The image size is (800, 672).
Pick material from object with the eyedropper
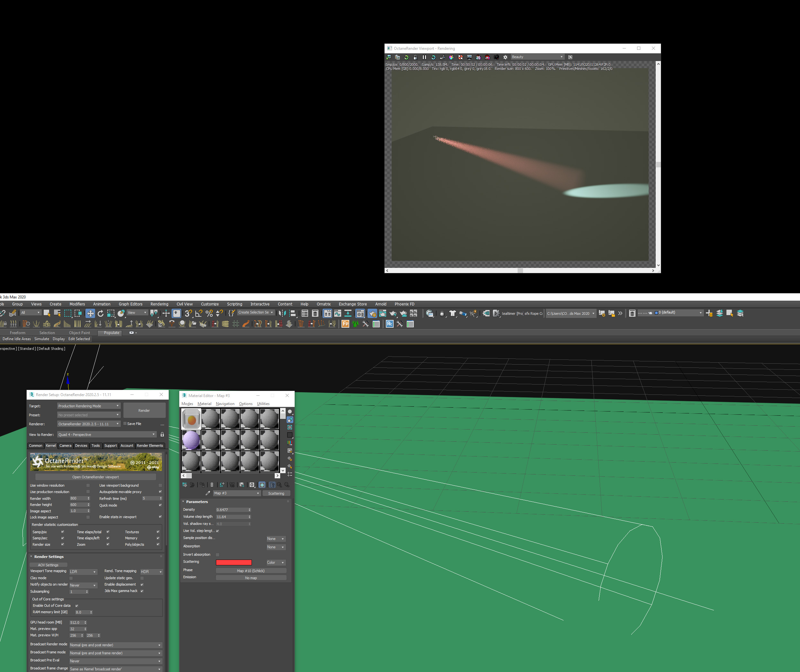coord(208,493)
